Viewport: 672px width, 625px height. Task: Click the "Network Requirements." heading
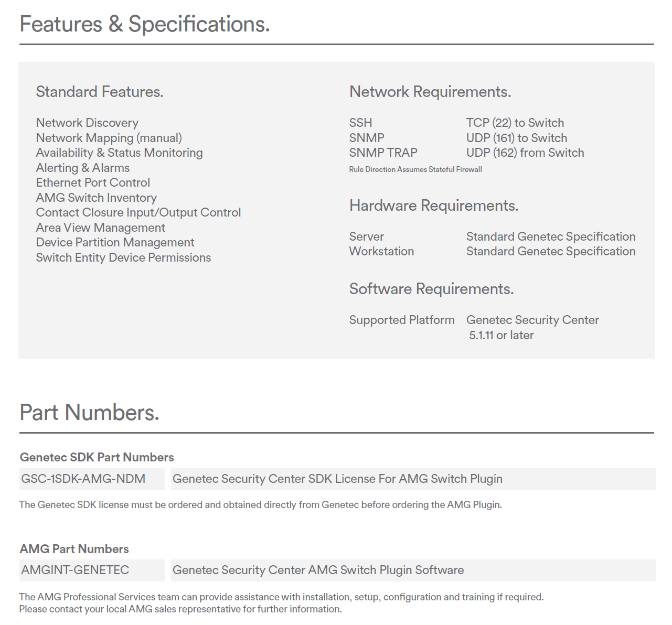pyautogui.click(x=430, y=92)
